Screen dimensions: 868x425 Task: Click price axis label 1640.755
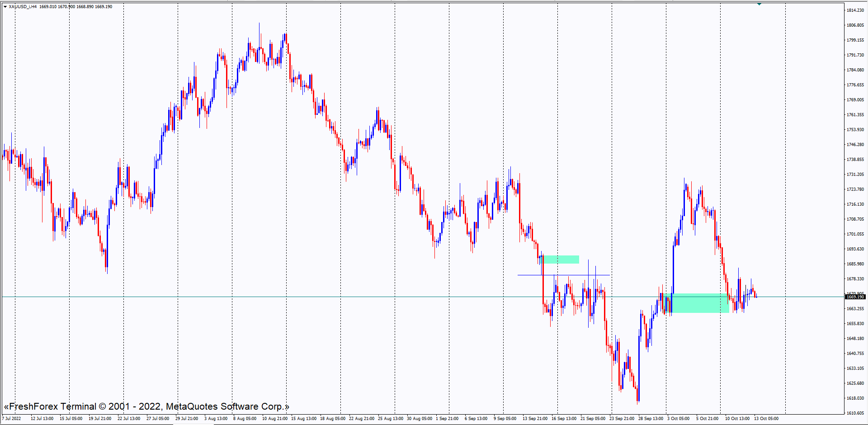[855, 354]
